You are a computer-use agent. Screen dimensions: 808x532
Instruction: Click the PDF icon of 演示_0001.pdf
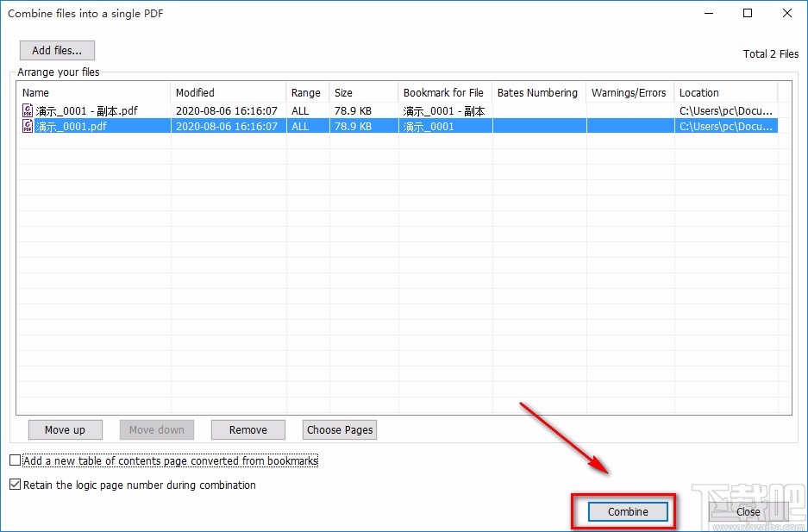click(x=28, y=126)
